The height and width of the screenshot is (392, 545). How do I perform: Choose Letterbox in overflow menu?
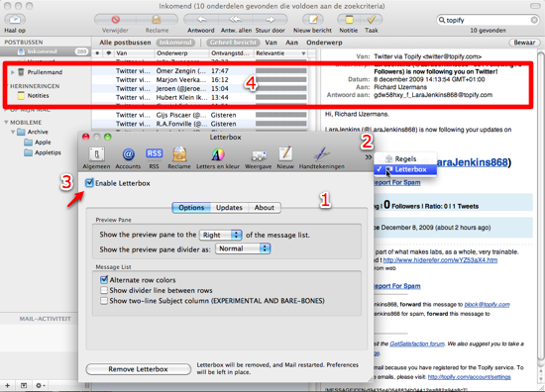coord(405,169)
